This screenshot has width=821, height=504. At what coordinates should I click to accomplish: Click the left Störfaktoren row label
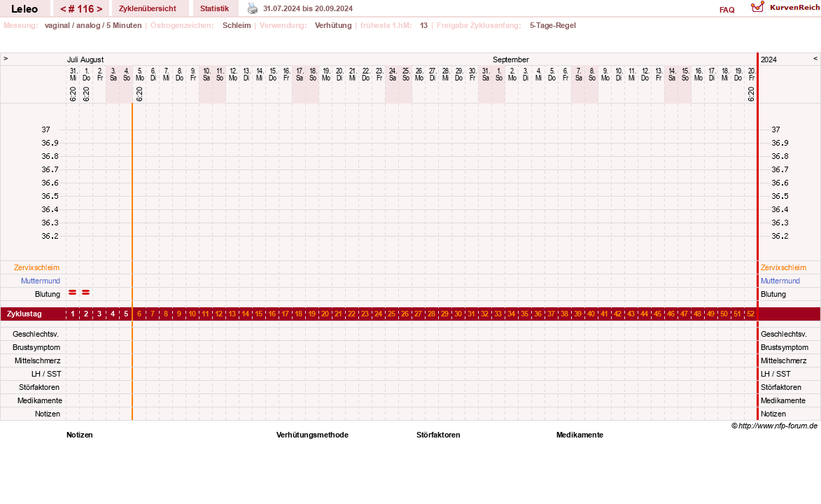point(38,387)
